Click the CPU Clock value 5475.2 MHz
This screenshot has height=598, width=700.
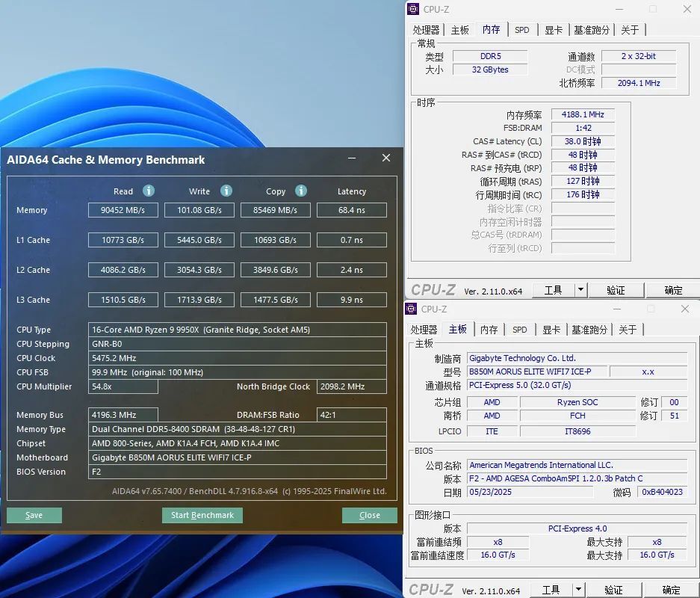238,358
